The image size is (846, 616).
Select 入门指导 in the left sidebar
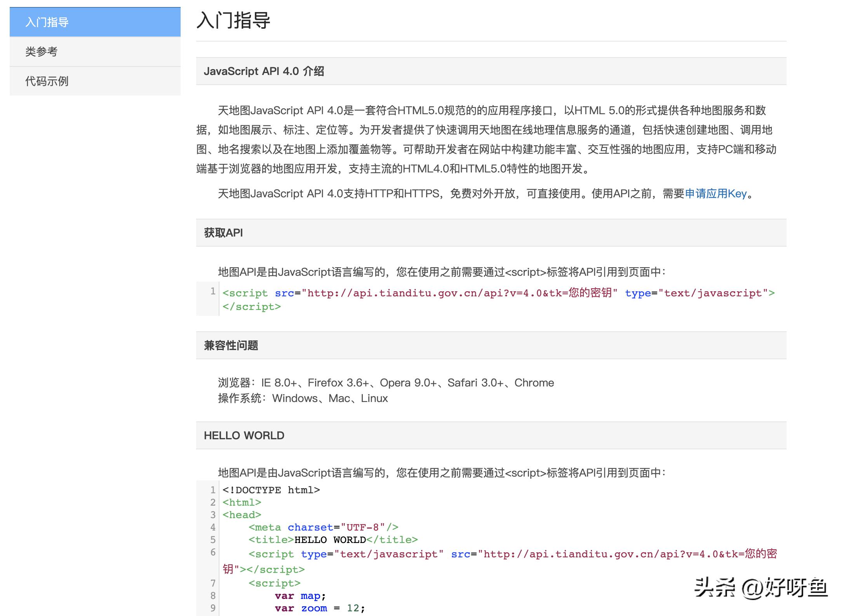pyautogui.click(x=47, y=23)
